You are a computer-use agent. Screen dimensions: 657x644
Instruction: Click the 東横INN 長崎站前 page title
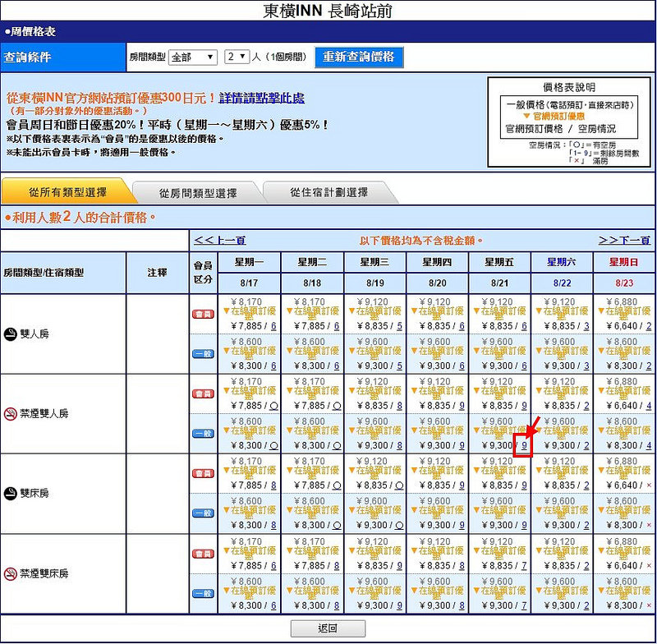(x=328, y=11)
